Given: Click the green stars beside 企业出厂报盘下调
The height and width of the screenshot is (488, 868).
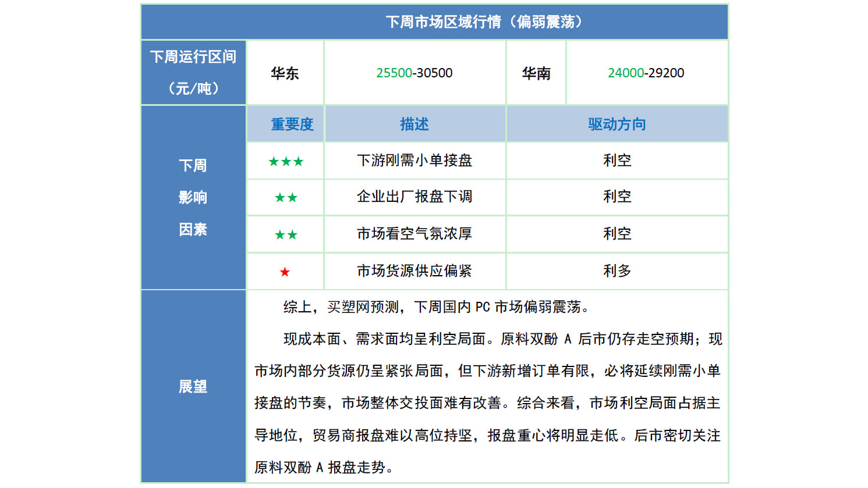Looking at the screenshot, I should (x=285, y=198).
